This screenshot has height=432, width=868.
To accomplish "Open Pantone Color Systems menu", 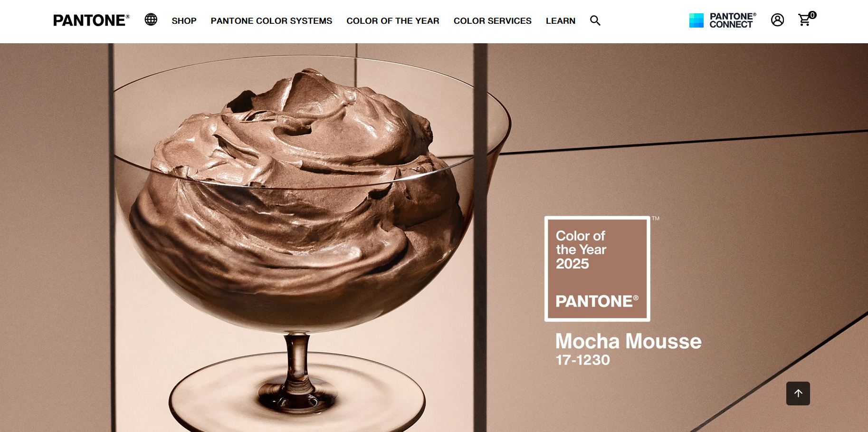I will point(271,21).
